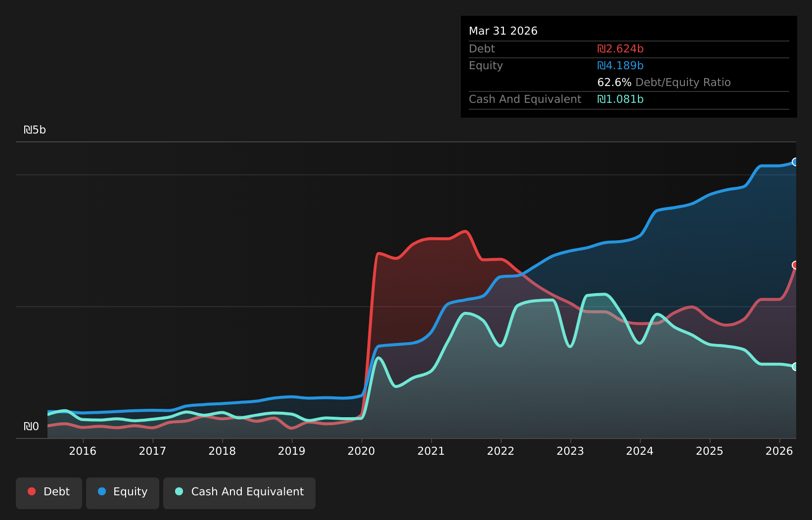The width and height of the screenshot is (812, 520).
Task: Click the 2016 x-axis label
Action: [83, 451]
